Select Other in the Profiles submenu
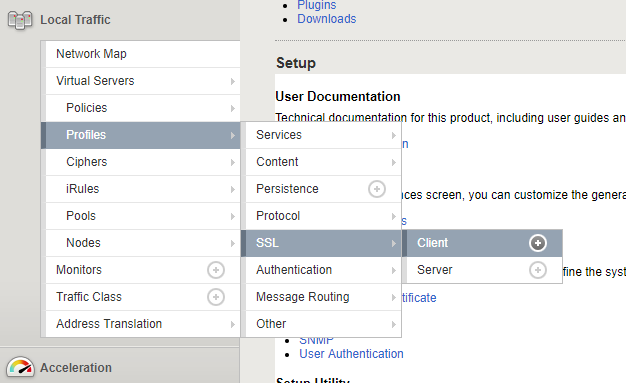This screenshot has width=626, height=383. pos(323,324)
